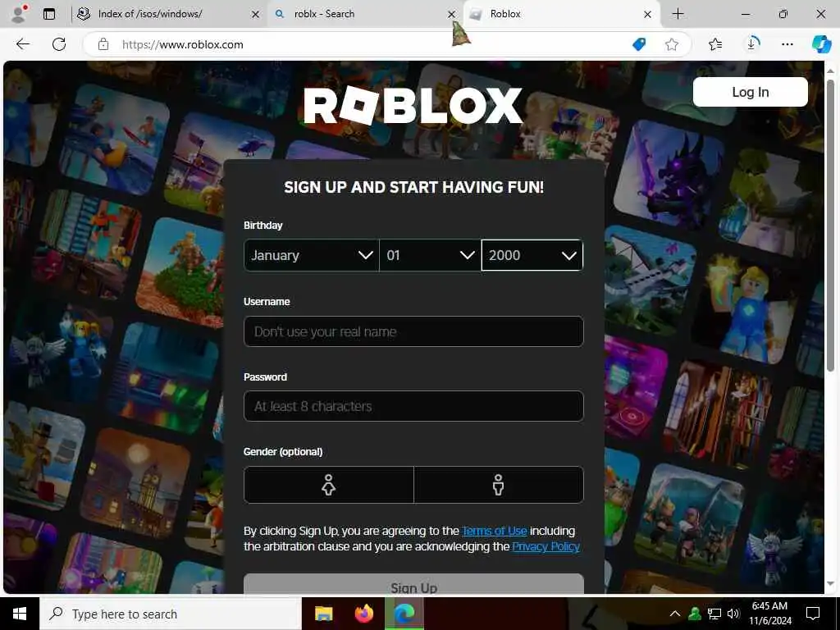Open the birthday year dropdown
Screen dimensions: 840x630
[x=532, y=255]
